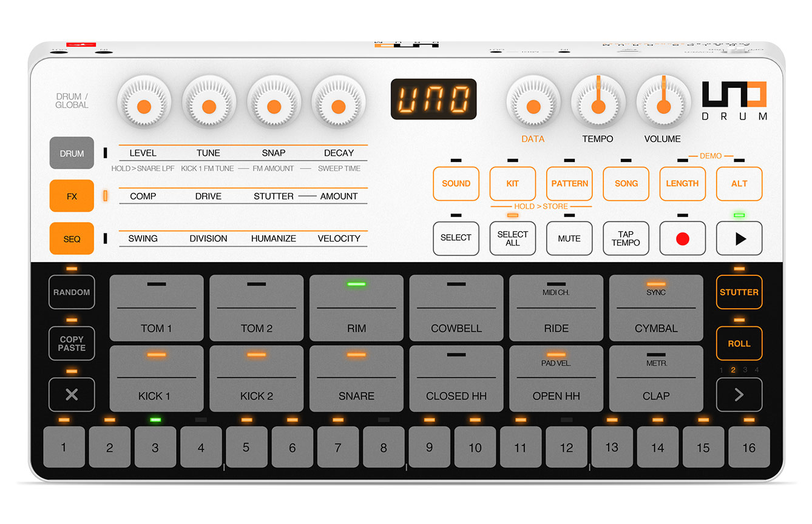Advance pattern page with the right arrow

click(739, 394)
